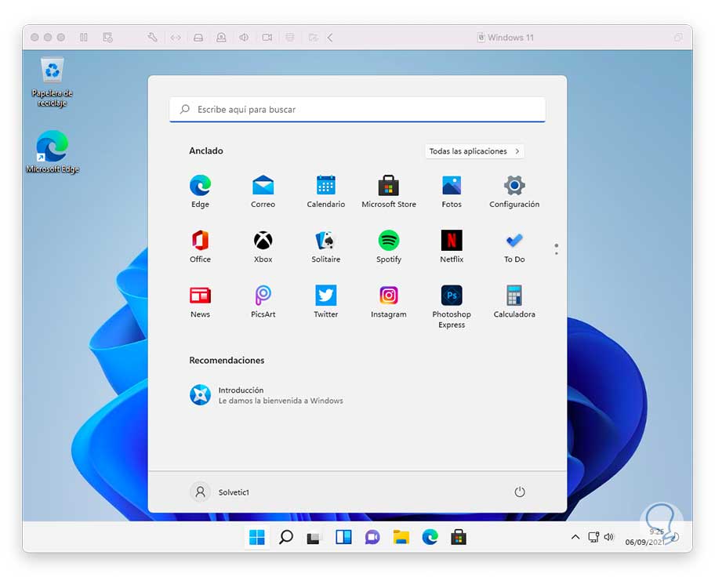Open Instagram pinned app
This screenshot has height=588, width=715.
[389, 301]
